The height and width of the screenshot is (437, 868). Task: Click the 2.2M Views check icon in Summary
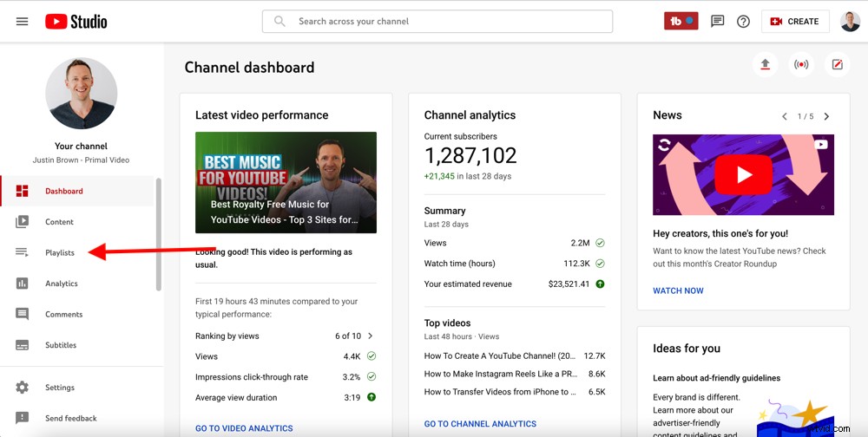(600, 243)
